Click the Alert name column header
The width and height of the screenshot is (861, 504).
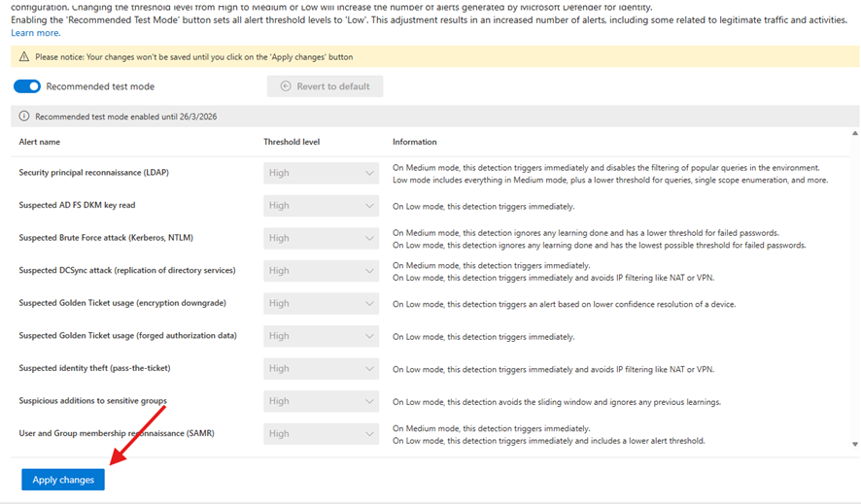40,142
